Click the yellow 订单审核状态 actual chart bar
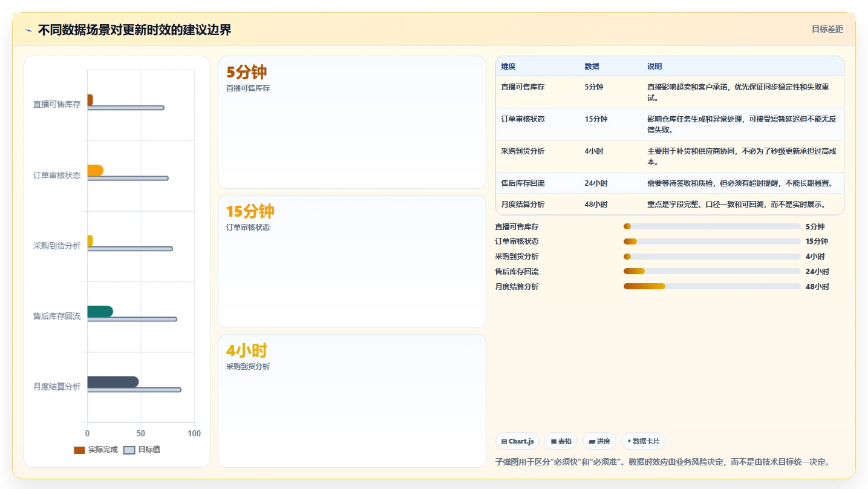The height and width of the screenshot is (489, 868). point(95,171)
